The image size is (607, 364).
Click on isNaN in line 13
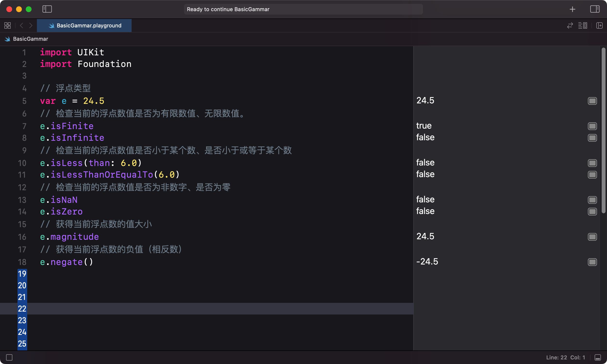pos(64,200)
